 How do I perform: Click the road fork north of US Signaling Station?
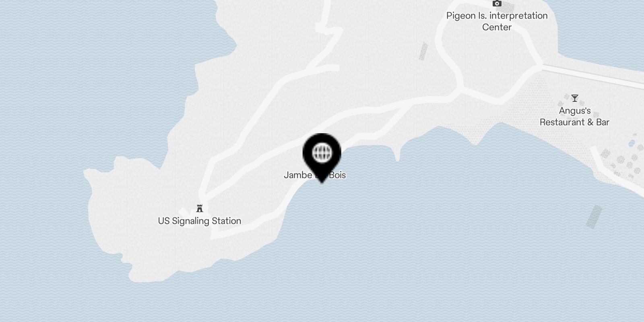coord(204,197)
